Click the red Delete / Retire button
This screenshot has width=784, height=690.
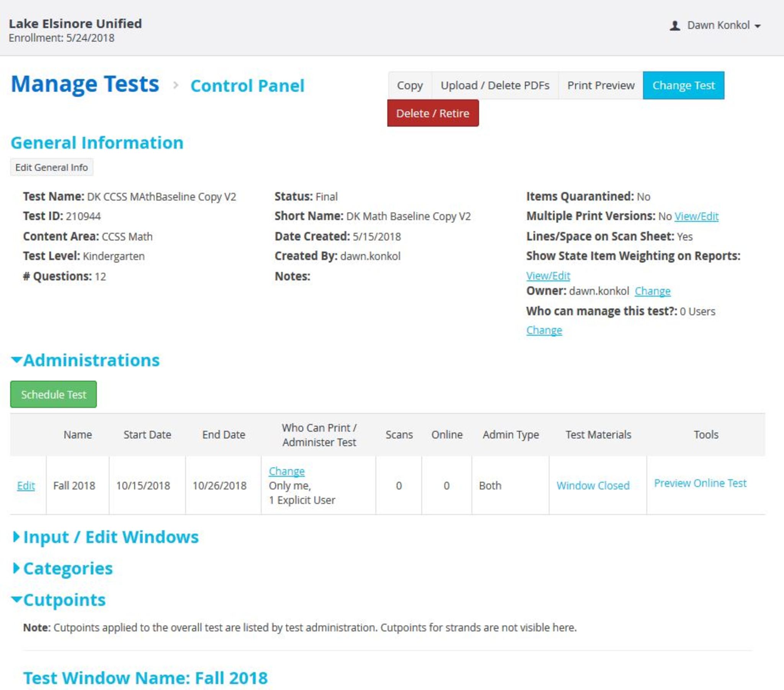pos(433,113)
